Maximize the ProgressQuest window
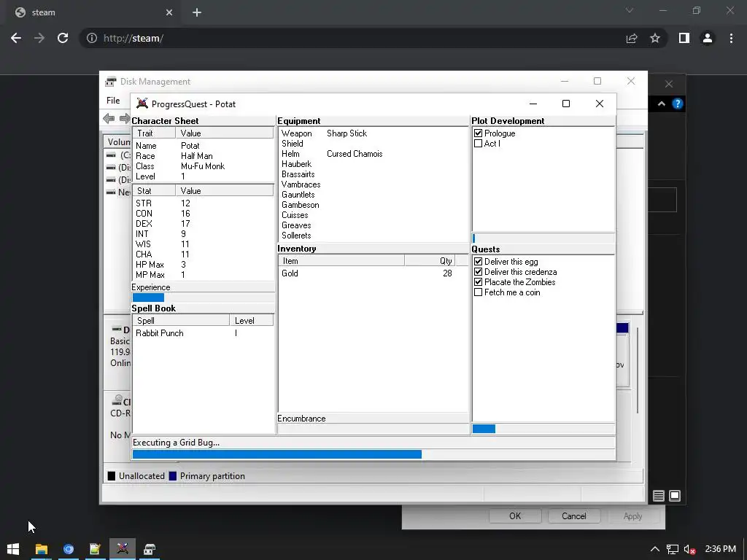The height and width of the screenshot is (560, 747). (566, 104)
